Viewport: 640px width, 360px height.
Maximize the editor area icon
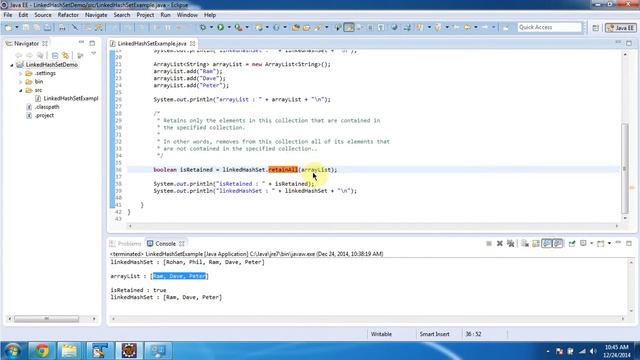629,43
